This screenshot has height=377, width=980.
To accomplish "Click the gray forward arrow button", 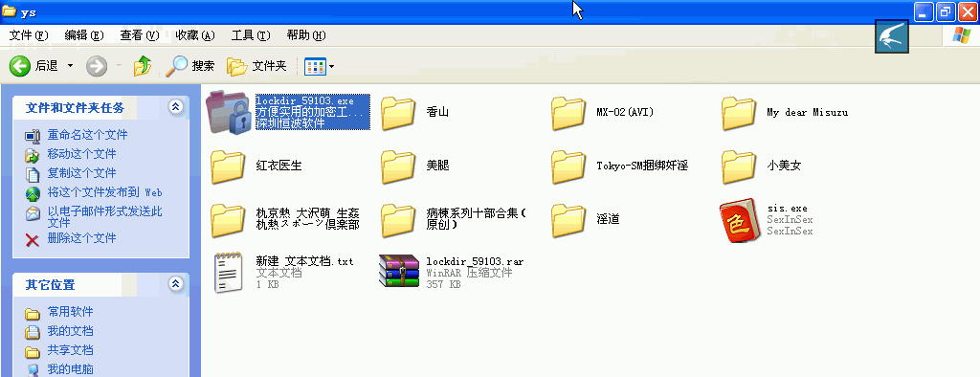I will click(x=97, y=66).
